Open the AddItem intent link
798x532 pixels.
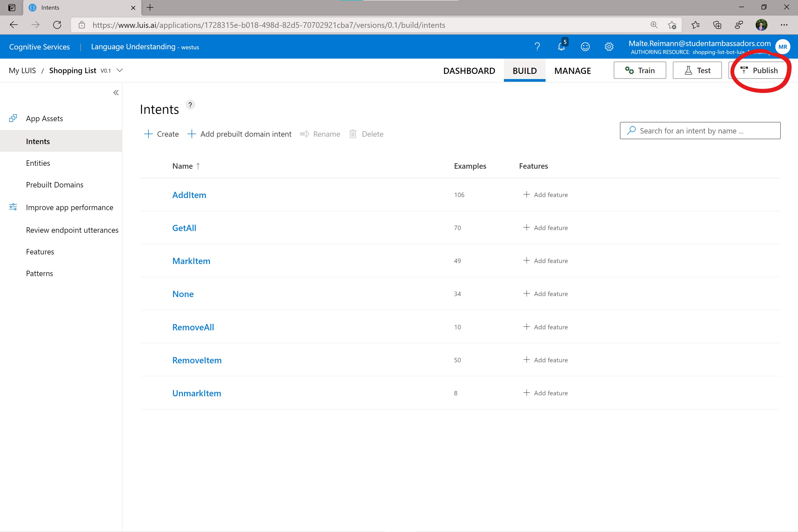[189, 195]
